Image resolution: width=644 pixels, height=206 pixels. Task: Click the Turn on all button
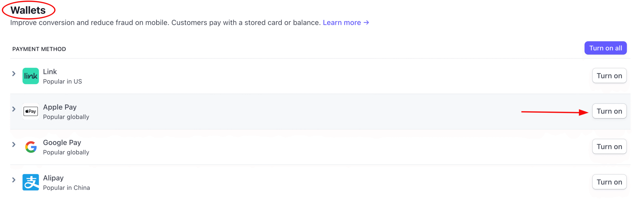coord(605,48)
